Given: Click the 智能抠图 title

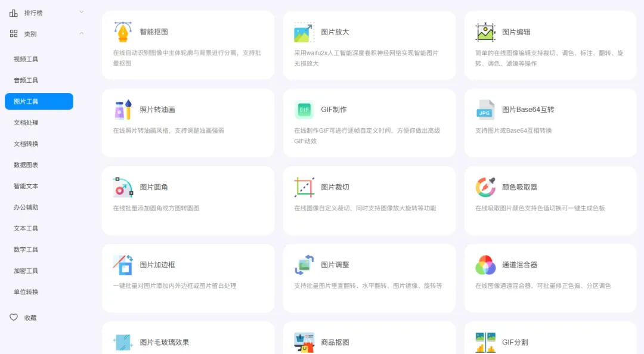Looking at the screenshot, I should point(154,32).
